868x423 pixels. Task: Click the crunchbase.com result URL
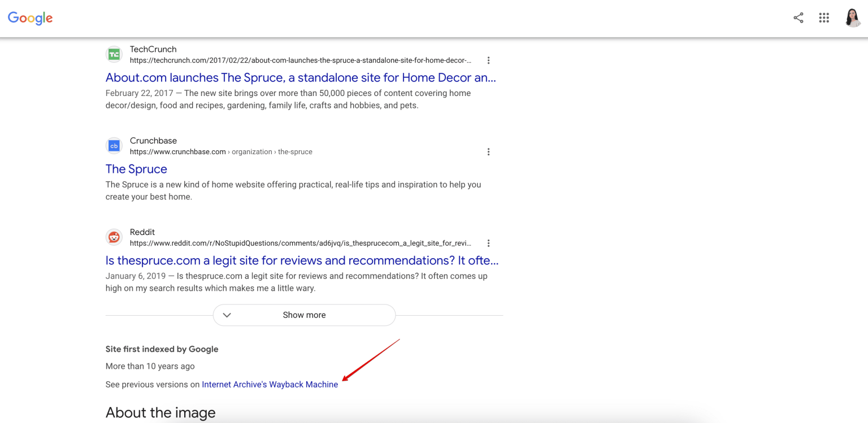pyautogui.click(x=221, y=152)
